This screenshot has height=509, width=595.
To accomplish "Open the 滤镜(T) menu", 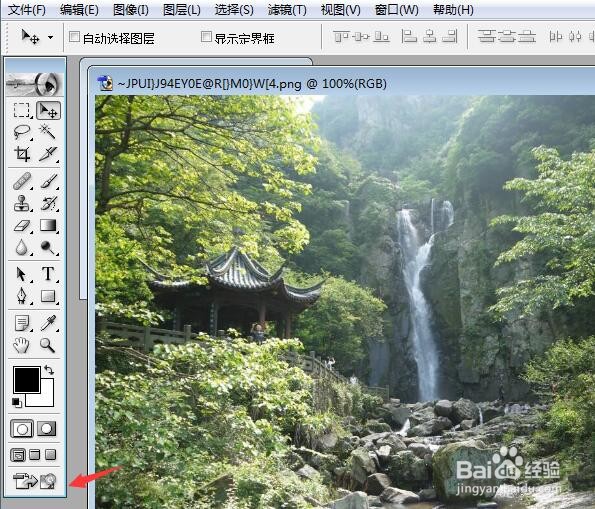I will point(287,10).
